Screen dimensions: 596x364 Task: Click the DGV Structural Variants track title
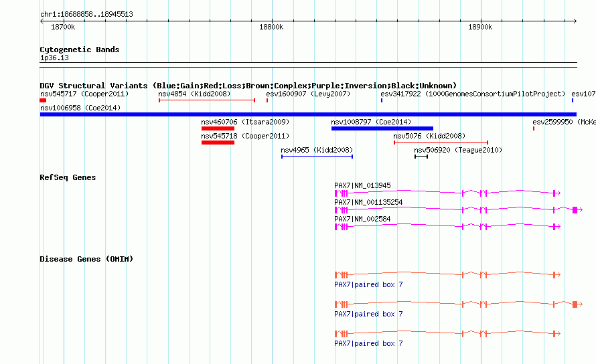click(x=248, y=86)
